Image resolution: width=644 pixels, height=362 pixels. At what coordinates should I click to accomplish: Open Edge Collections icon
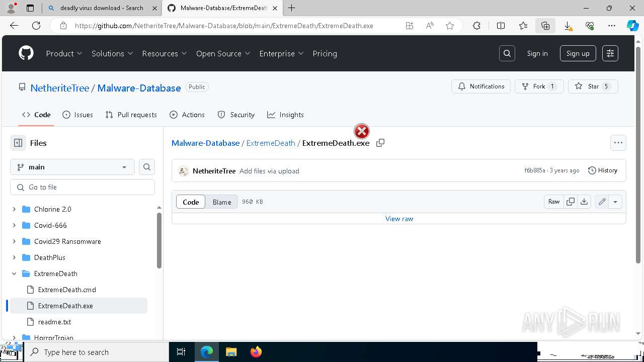click(x=545, y=26)
